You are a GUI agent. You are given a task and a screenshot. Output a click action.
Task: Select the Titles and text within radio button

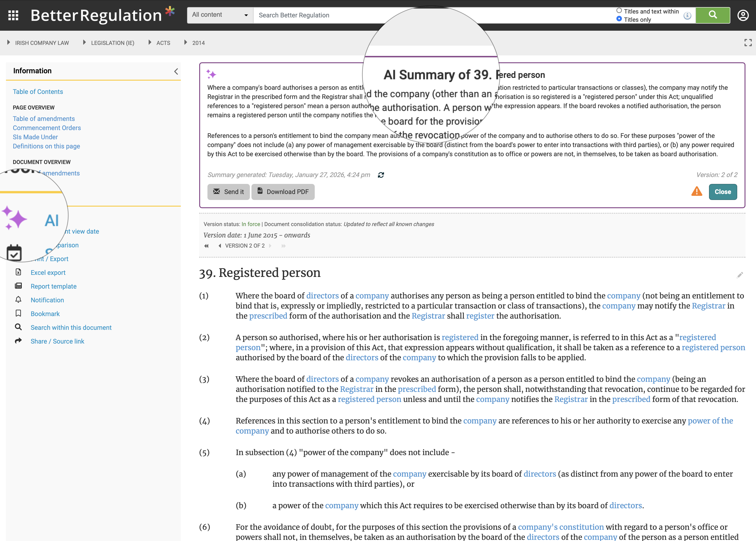pyautogui.click(x=620, y=10)
